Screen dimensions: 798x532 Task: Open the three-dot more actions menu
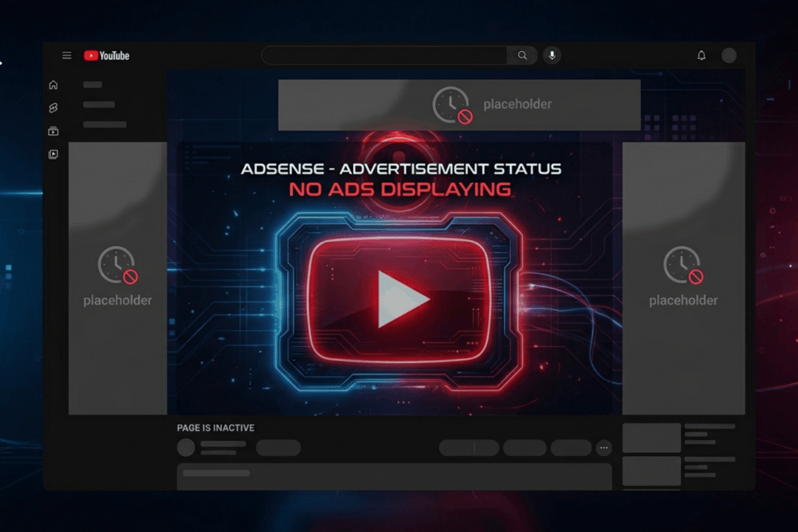click(x=604, y=449)
